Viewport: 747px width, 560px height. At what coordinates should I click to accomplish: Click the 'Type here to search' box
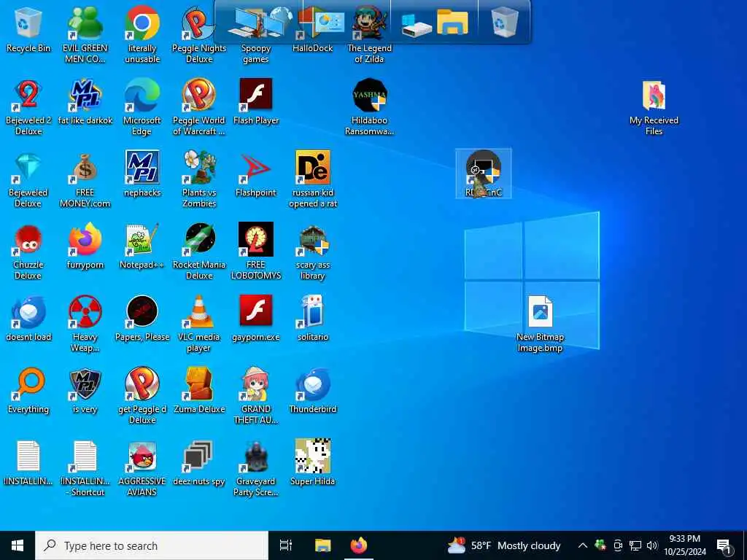click(x=152, y=545)
